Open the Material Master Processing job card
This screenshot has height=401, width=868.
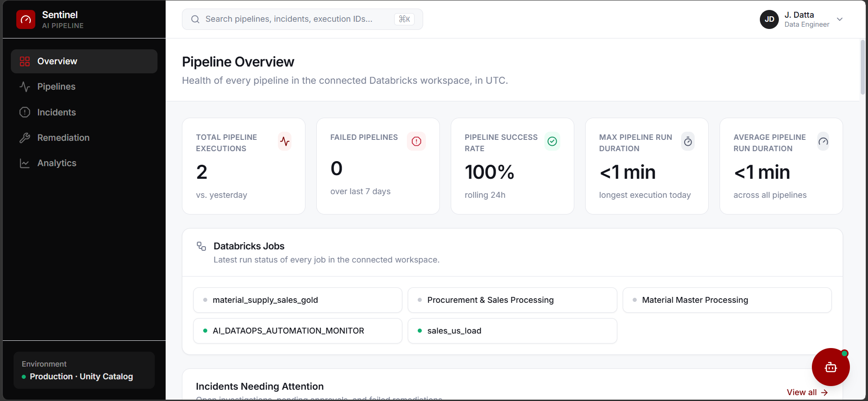click(727, 300)
